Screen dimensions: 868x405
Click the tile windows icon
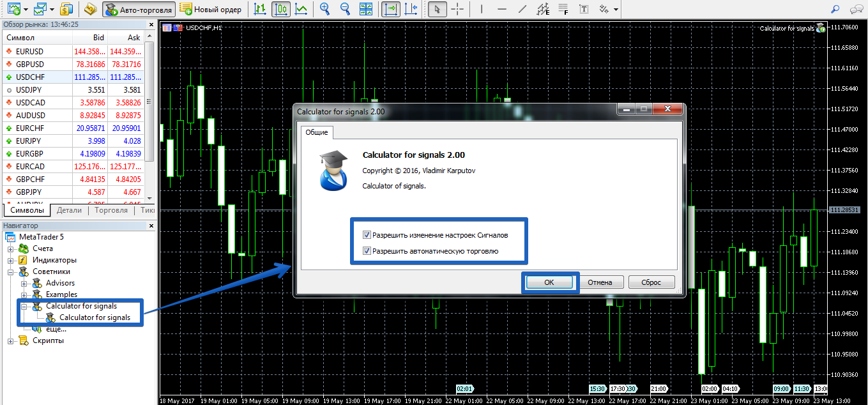(x=366, y=9)
